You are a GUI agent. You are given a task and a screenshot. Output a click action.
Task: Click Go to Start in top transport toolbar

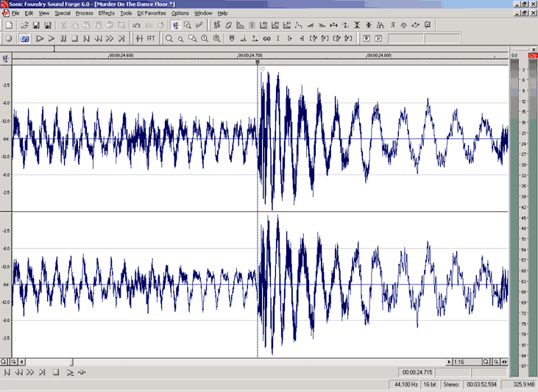coord(86,39)
